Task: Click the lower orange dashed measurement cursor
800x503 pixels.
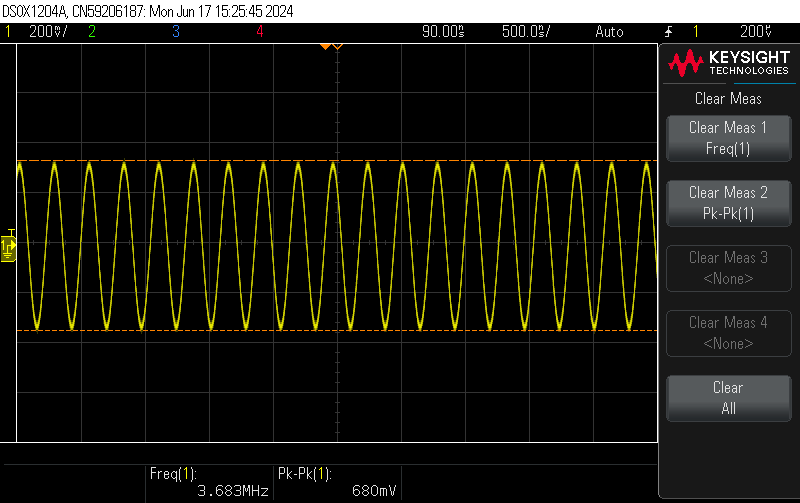Action: pos(337,331)
